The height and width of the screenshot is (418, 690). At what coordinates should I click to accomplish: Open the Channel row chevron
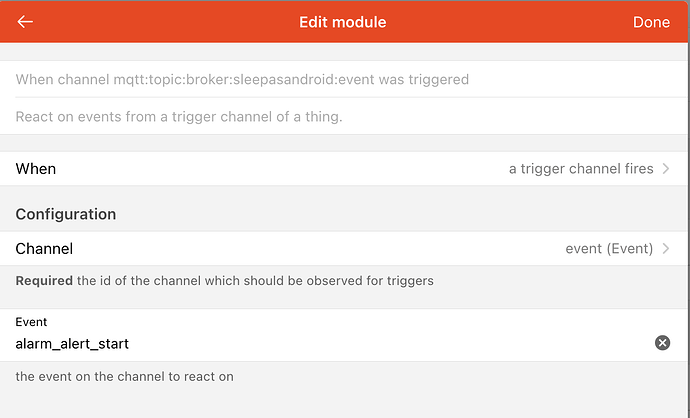[x=666, y=249]
